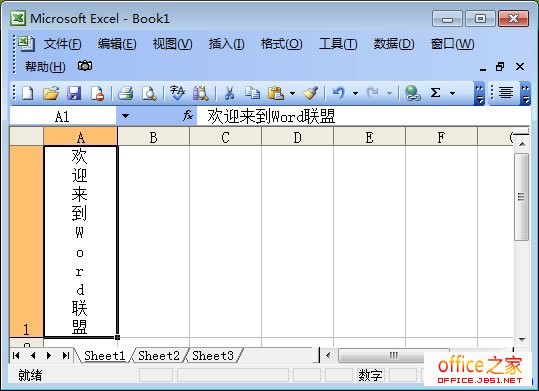Print using the printer icon
Screen dimensions: 539x391
tap(125, 93)
